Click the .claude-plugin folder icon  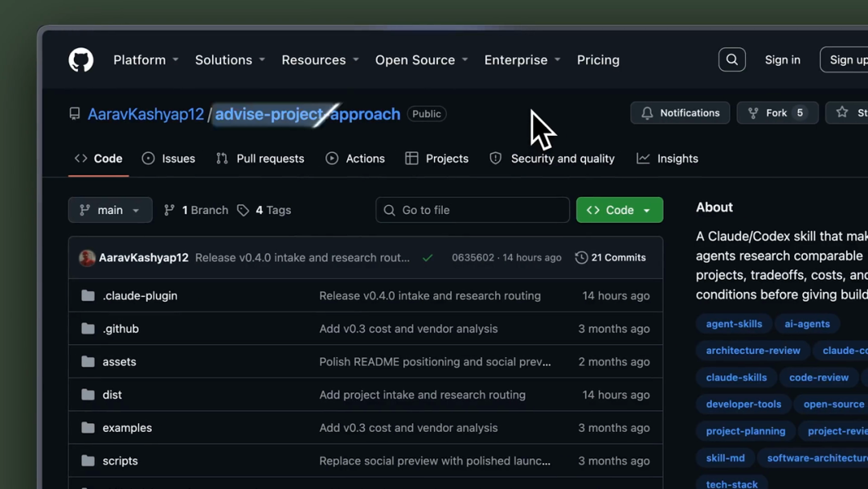coord(88,296)
